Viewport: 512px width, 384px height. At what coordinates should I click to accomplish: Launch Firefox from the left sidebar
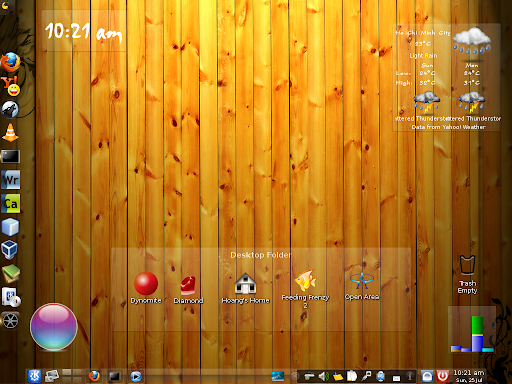[x=10, y=62]
